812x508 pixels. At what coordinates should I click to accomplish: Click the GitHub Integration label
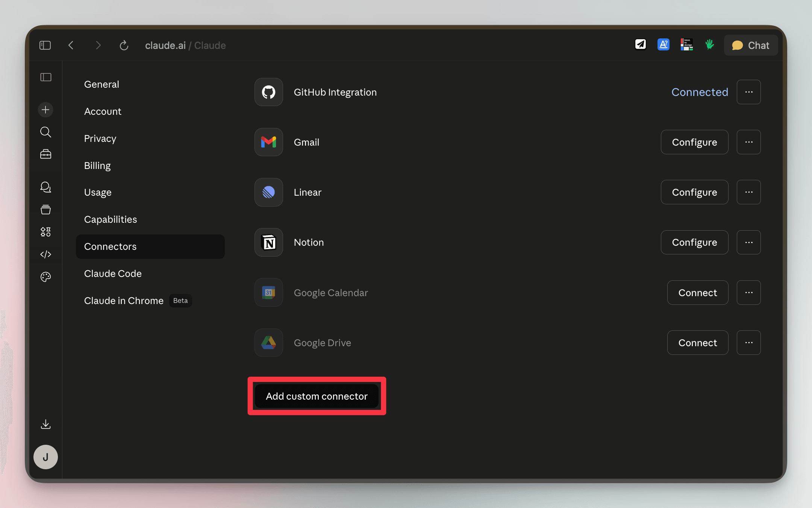pos(335,92)
